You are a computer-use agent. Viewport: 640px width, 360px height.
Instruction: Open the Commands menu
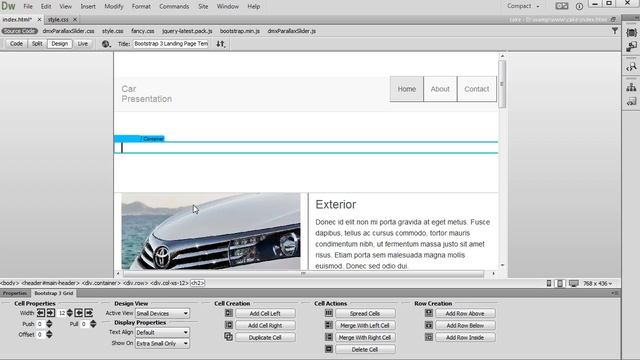click(174, 7)
